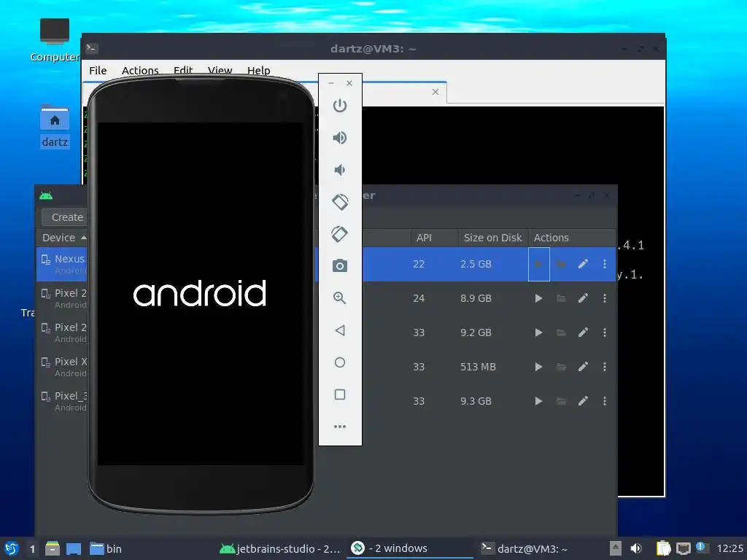The height and width of the screenshot is (560, 747).
Task: Click the emulator volume down icon
Action: [x=340, y=170]
